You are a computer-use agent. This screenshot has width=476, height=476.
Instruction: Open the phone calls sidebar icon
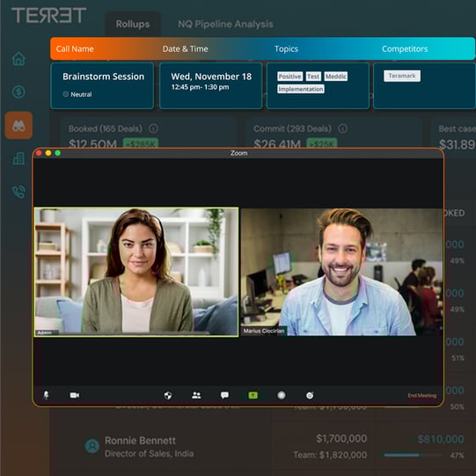click(x=18, y=192)
